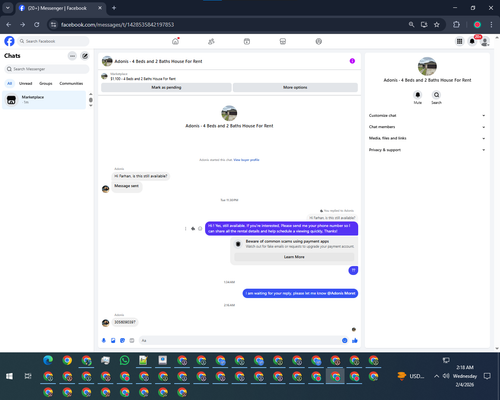Click the chat list scrollbar up arrow
The image size is (500, 400).
[91, 94]
